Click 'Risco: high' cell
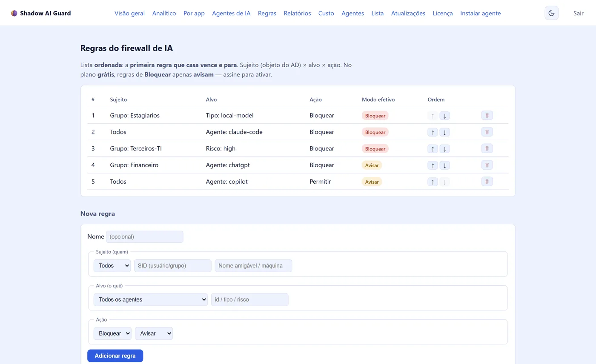 [221, 148]
